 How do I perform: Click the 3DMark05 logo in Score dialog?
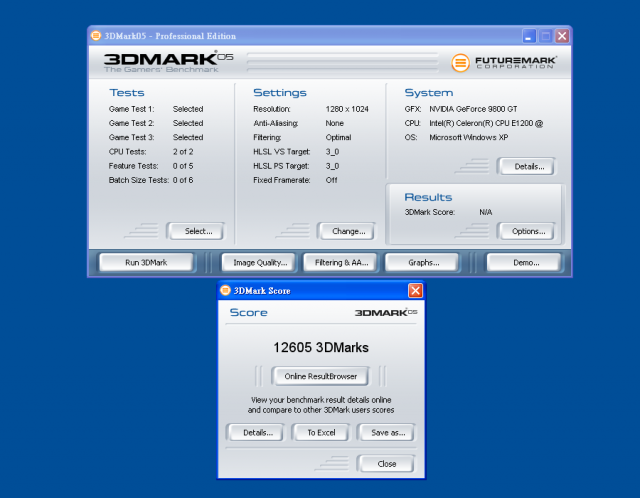tap(386, 313)
